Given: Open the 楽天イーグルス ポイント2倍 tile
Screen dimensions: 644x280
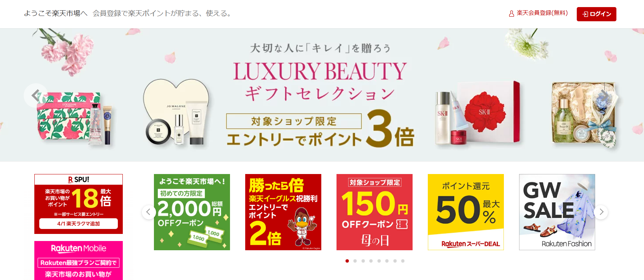Looking at the screenshot, I should tap(283, 212).
